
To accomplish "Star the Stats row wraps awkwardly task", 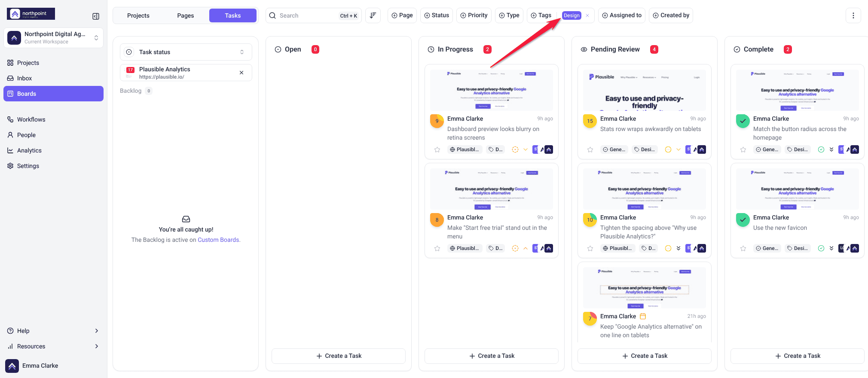I will 590,149.
